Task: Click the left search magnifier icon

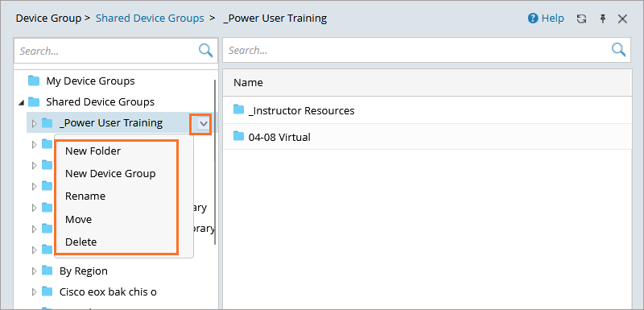Action: [x=205, y=51]
